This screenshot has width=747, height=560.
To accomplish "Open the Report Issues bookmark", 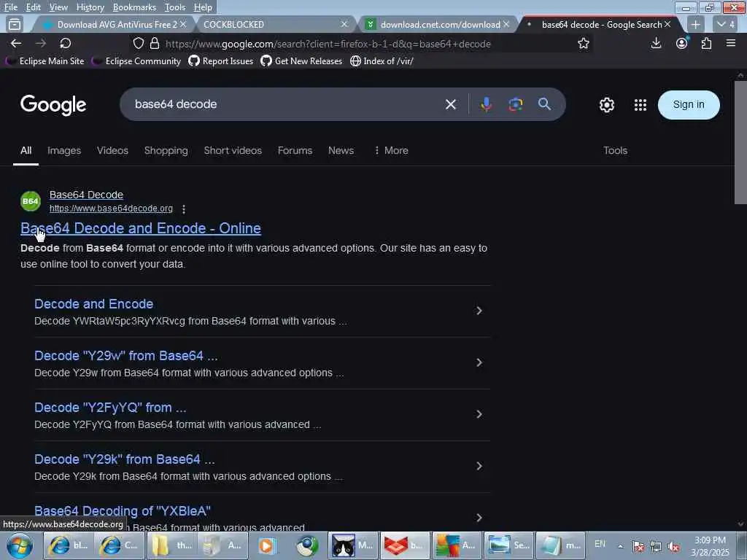I will [x=220, y=61].
